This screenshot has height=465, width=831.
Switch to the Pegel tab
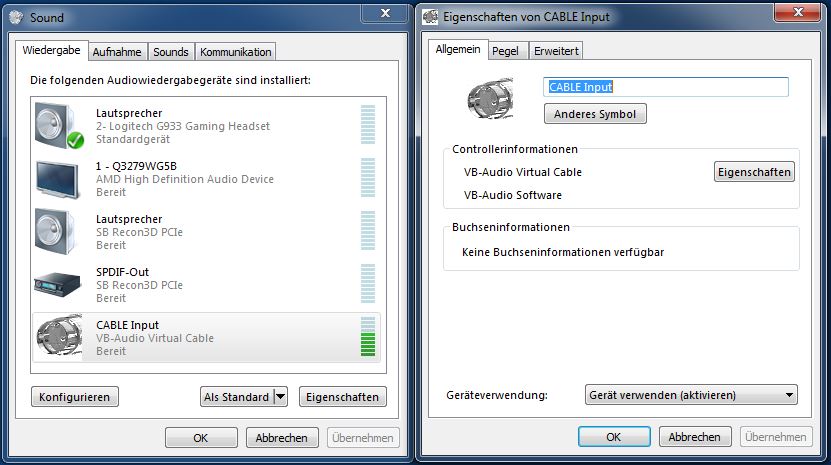point(505,51)
